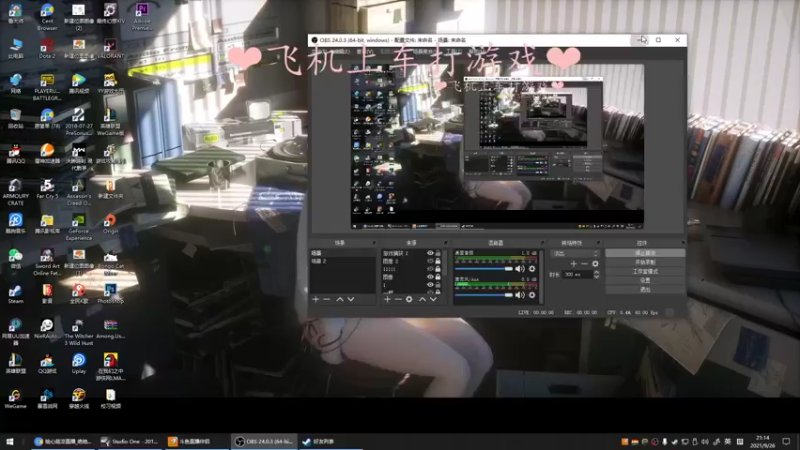Open source properties with the gear icon
800x450 pixels.
(409, 299)
